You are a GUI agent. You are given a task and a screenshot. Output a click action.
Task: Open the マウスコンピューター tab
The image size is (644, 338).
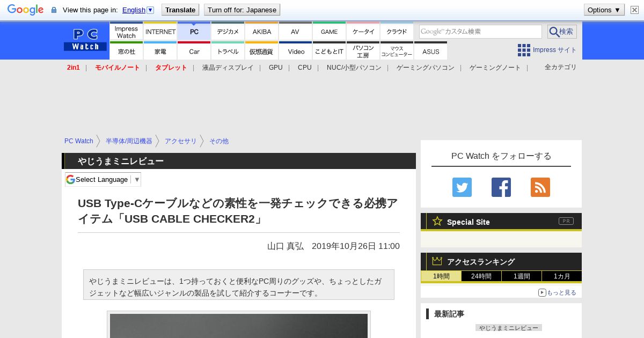(397, 51)
